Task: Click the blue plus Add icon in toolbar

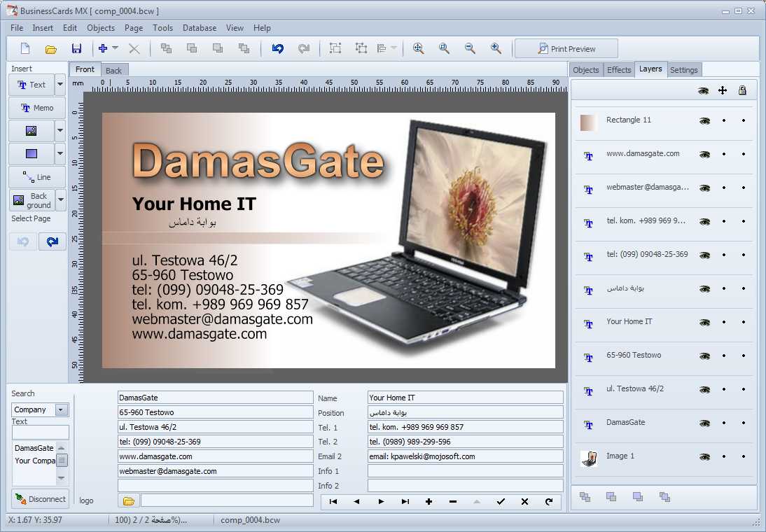Action: (103, 48)
